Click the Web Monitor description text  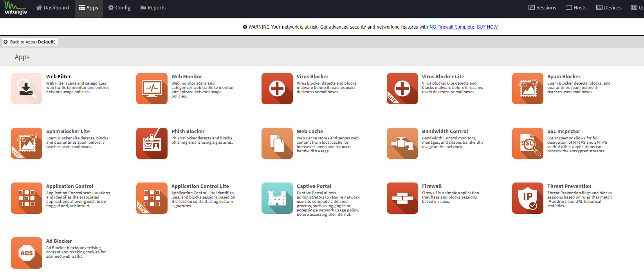click(202, 90)
